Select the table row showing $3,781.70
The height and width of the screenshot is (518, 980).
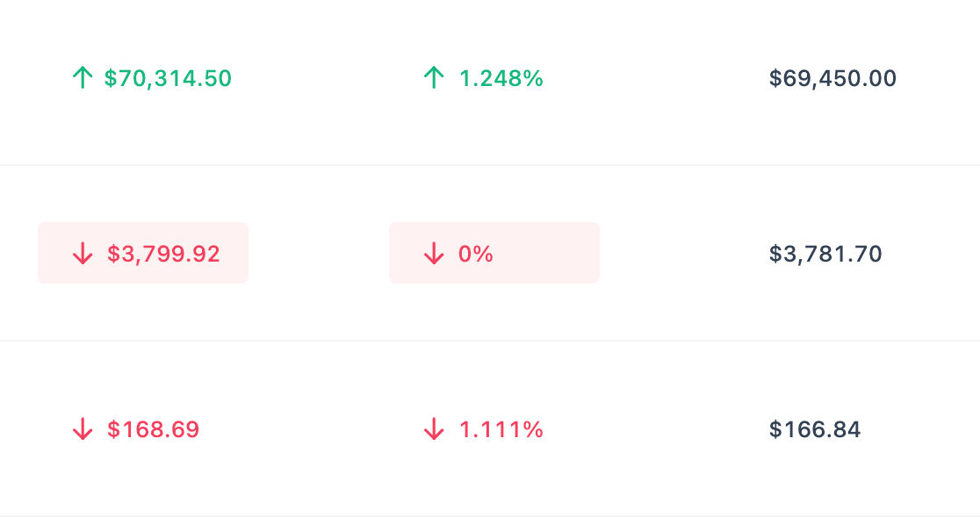[490, 253]
